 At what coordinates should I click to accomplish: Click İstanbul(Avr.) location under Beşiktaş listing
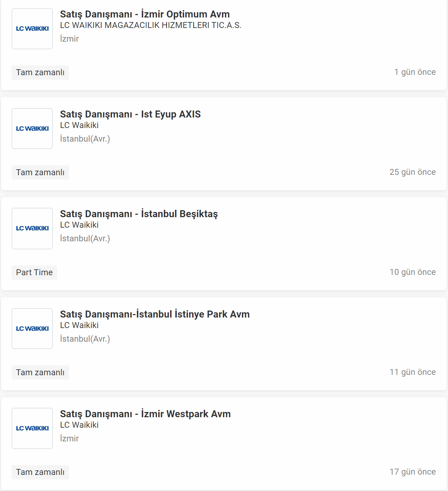tap(85, 239)
